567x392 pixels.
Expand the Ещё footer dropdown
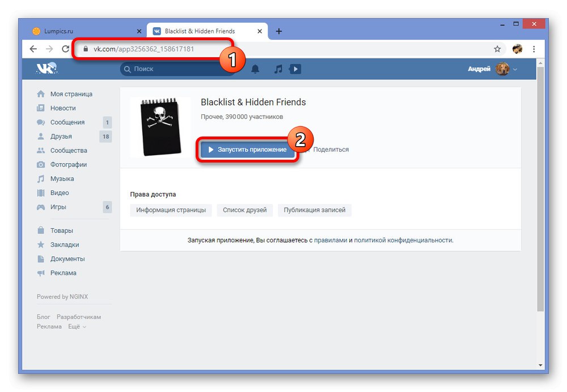77,326
